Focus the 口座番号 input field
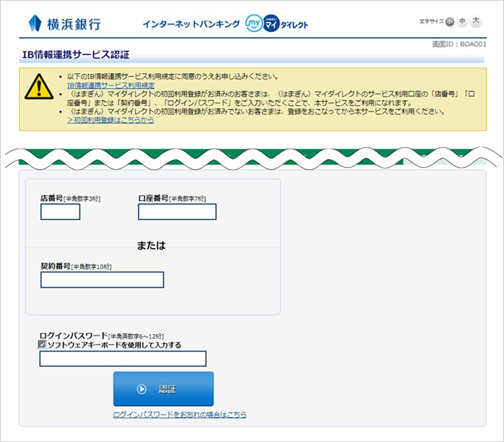 (x=177, y=212)
